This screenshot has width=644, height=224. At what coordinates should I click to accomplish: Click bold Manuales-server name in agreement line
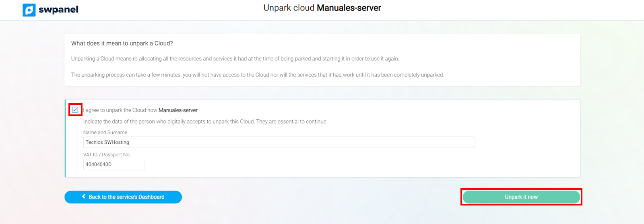(178, 110)
